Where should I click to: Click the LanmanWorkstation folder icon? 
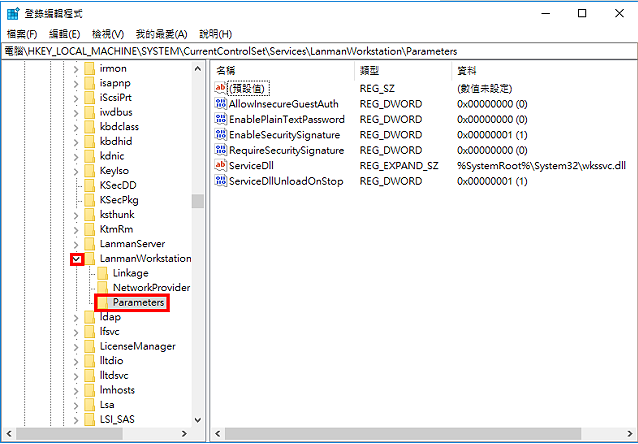(x=90, y=258)
